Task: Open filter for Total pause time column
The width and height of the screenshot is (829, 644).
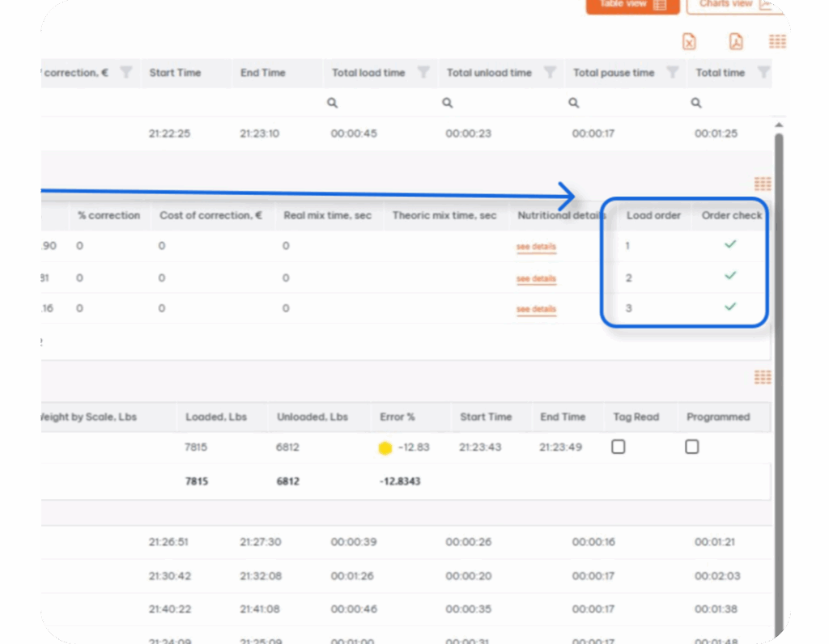Action: (672, 73)
